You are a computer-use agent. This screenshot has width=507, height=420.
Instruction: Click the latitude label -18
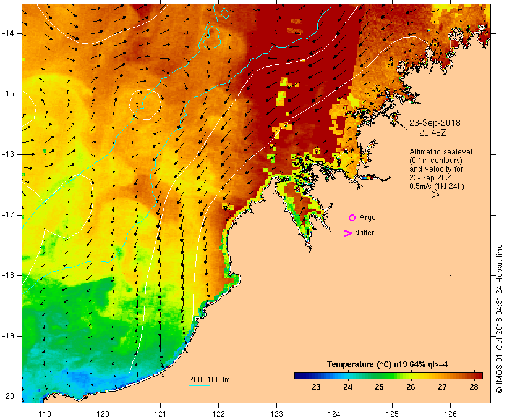[x=8, y=275]
